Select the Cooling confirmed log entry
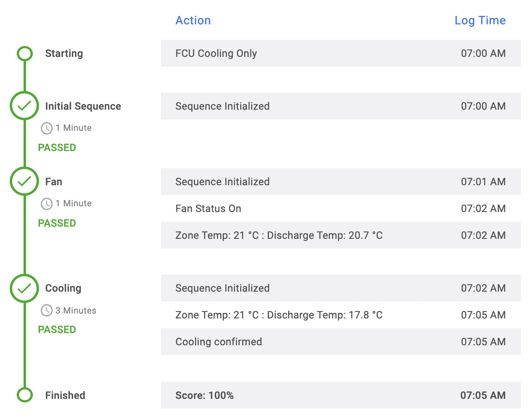The height and width of the screenshot is (420, 529). pyautogui.click(x=340, y=342)
